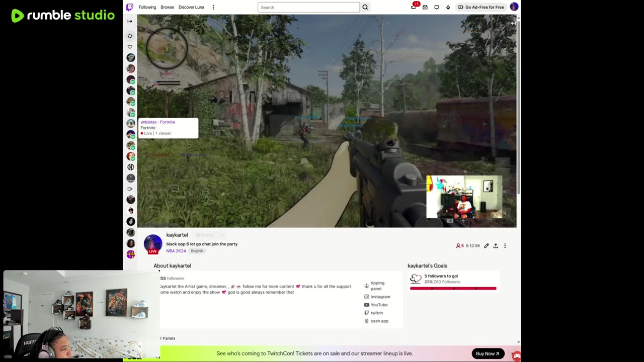Click the stream title black opp 6 text
The image size is (644, 362).
202,244
